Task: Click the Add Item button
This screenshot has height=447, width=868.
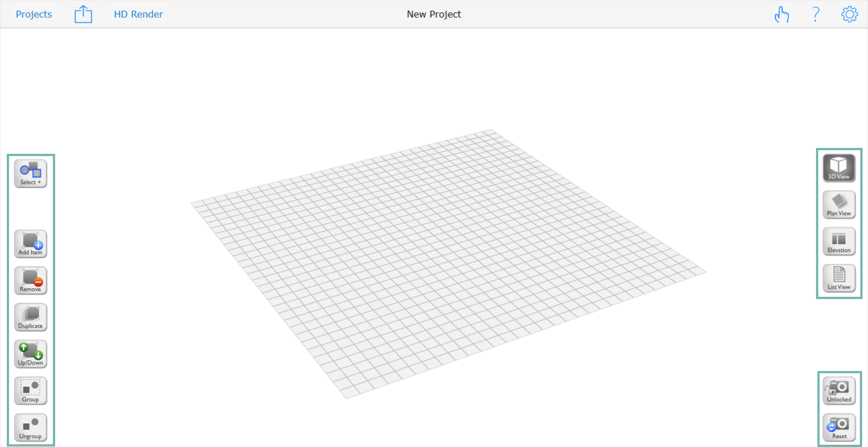Action: click(30, 244)
